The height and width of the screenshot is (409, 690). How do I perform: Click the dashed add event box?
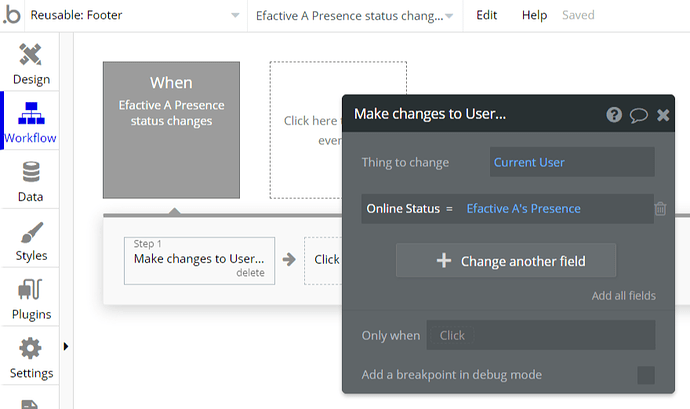pyautogui.click(x=306, y=130)
